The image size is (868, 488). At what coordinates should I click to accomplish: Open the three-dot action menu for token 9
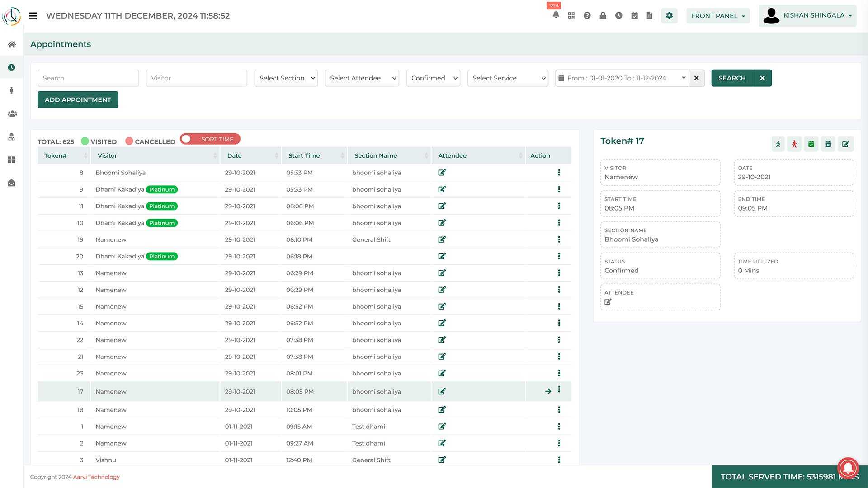pos(559,189)
